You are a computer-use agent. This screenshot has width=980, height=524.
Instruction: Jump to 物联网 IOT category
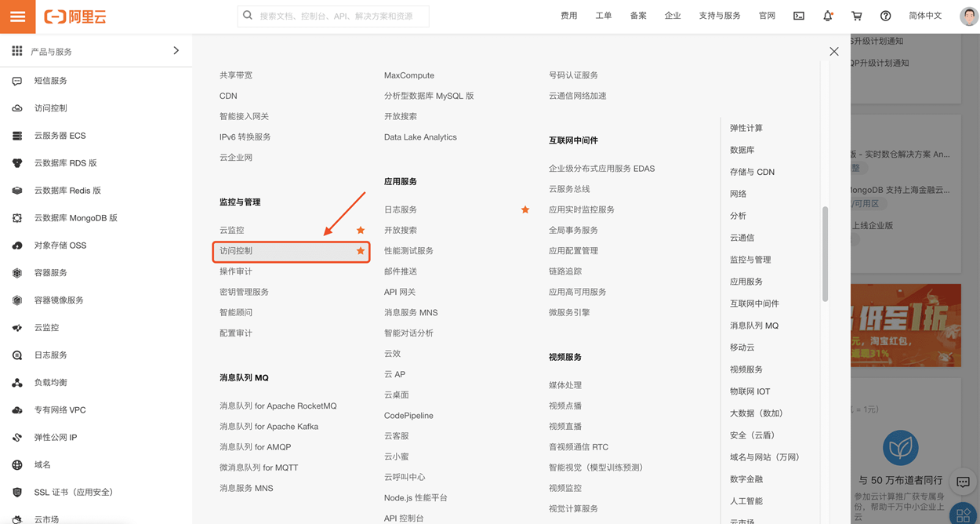click(750, 391)
